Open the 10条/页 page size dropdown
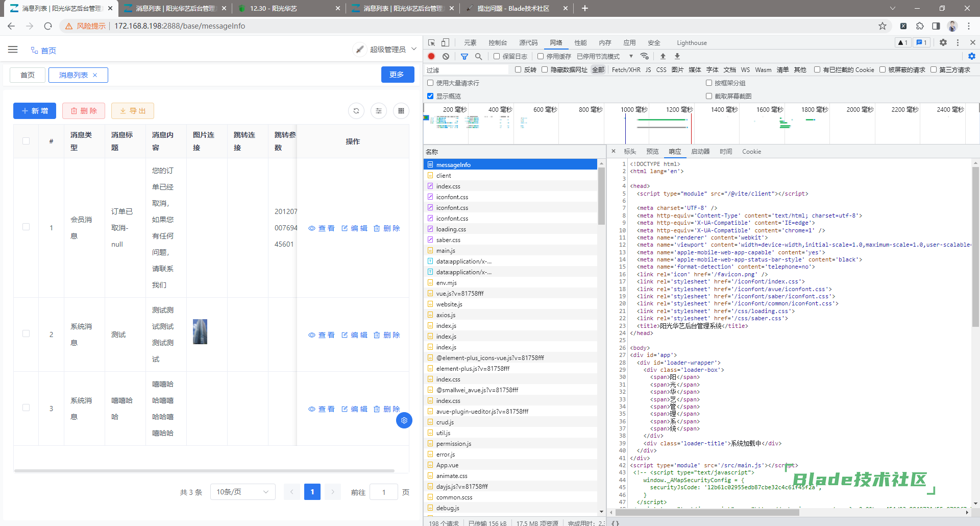 pyautogui.click(x=242, y=492)
